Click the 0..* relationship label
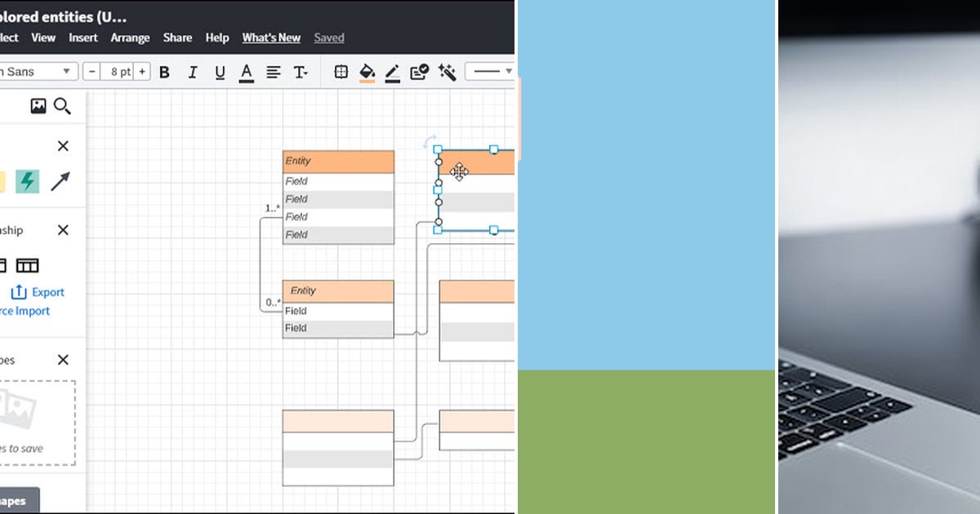The width and height of the screenshot is (980, 514). coord(273,303)
